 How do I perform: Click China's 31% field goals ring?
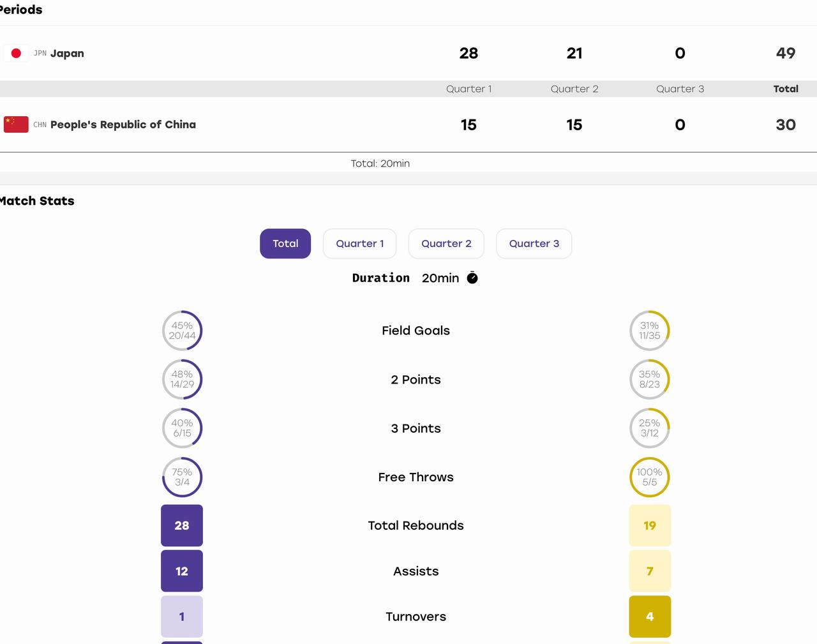650,331
